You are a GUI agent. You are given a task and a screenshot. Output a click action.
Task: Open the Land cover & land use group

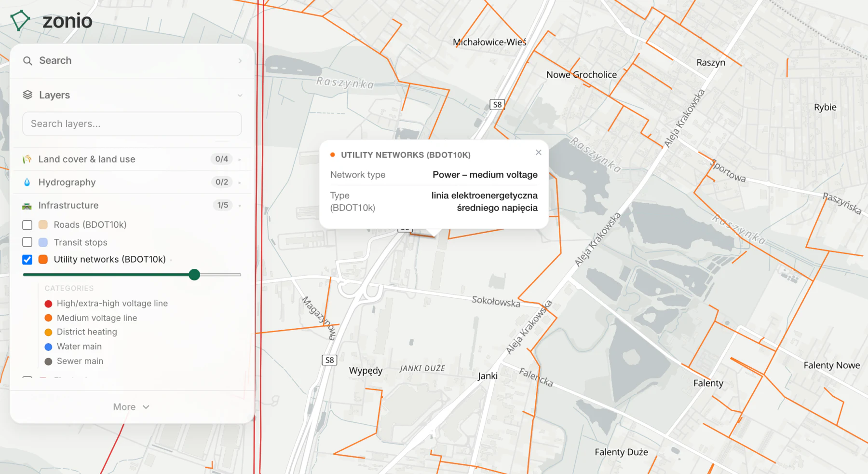coord(132,159)
